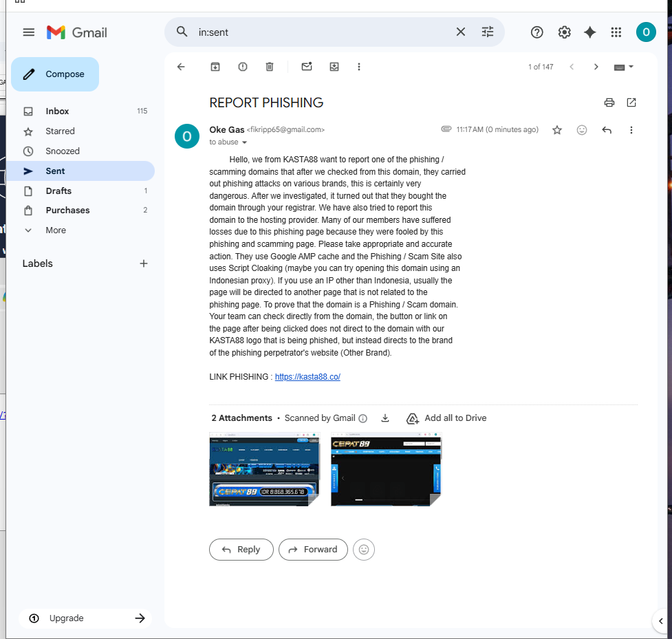Viewport: 672px width, 639px height.
Task: Add an emoji reaction beside the timestamp
Action: [x=582, y=130]
